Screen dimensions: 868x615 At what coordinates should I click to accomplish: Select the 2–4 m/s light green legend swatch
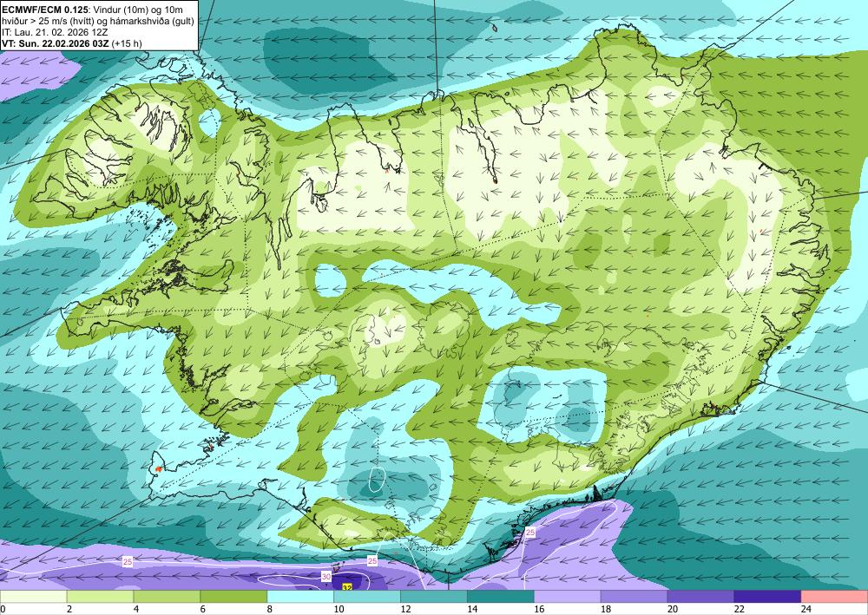[x=100, y=597]
